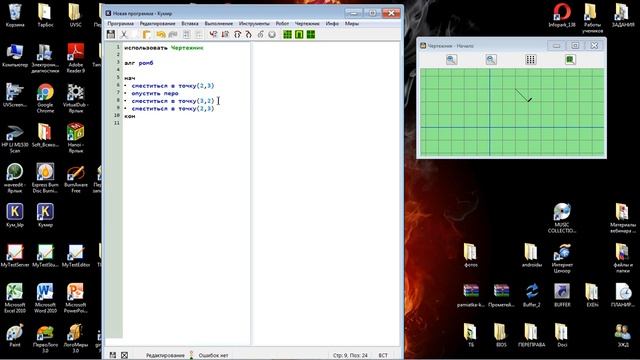Select the Google Chrome desktop icon
This screenshot has width=640, height=360.
(45, 98)
